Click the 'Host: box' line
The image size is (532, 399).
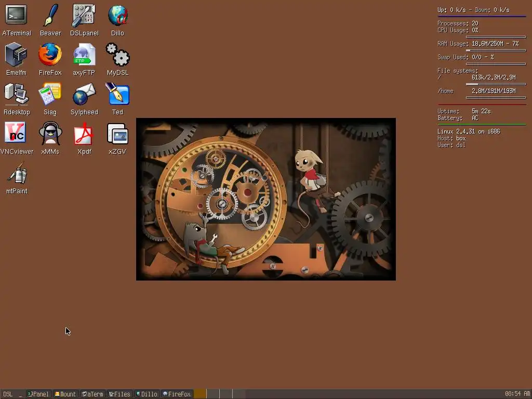tap(451, 138)
